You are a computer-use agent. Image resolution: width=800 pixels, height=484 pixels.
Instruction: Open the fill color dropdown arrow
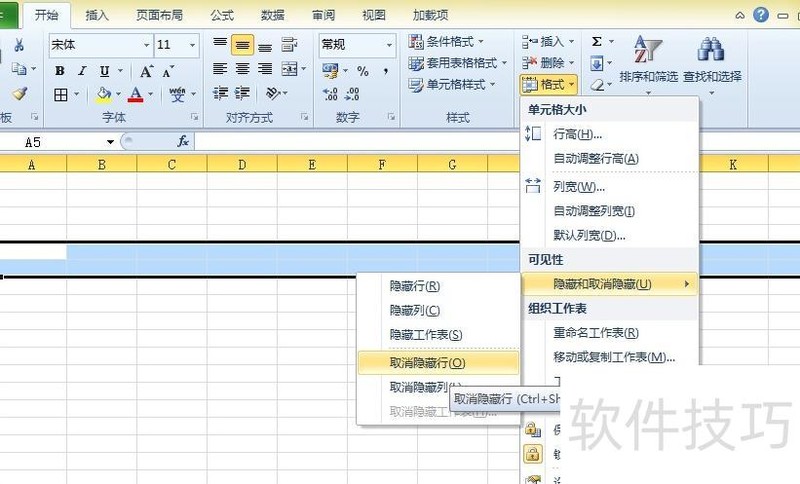point(118,94)
